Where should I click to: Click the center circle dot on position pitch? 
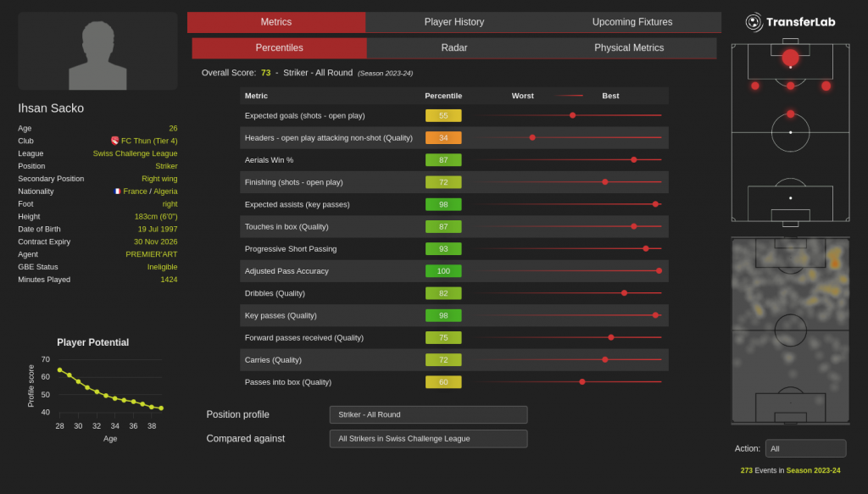[790, 132]
